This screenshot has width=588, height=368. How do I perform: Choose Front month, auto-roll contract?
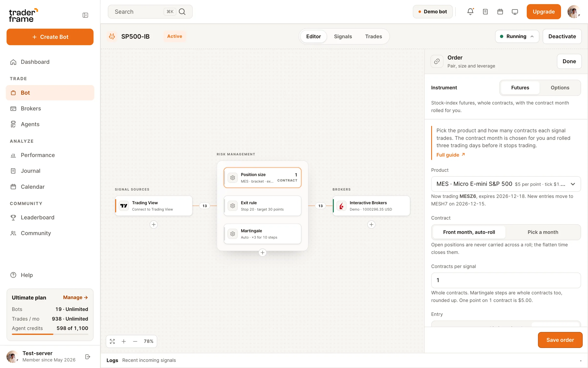[469, 232]
